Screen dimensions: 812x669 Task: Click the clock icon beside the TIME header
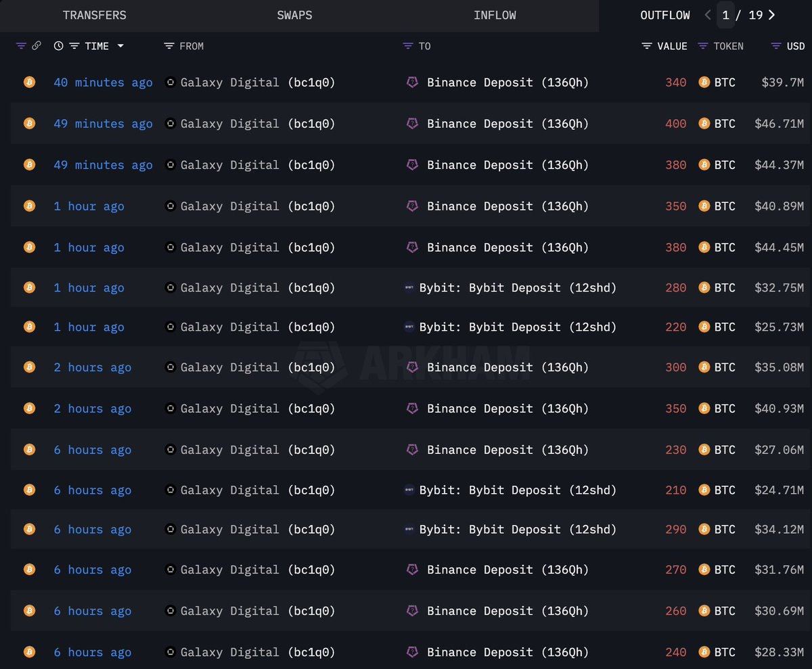click(x=59, y=46)
